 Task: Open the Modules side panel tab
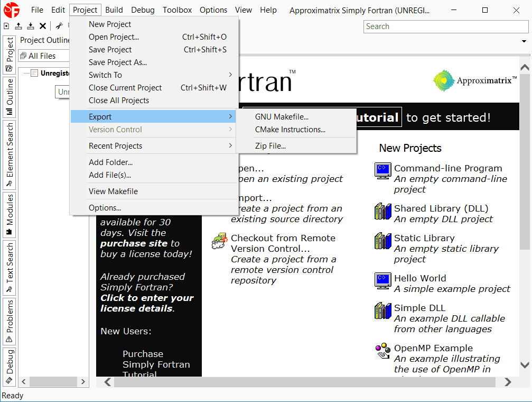(x=10, y=214)
